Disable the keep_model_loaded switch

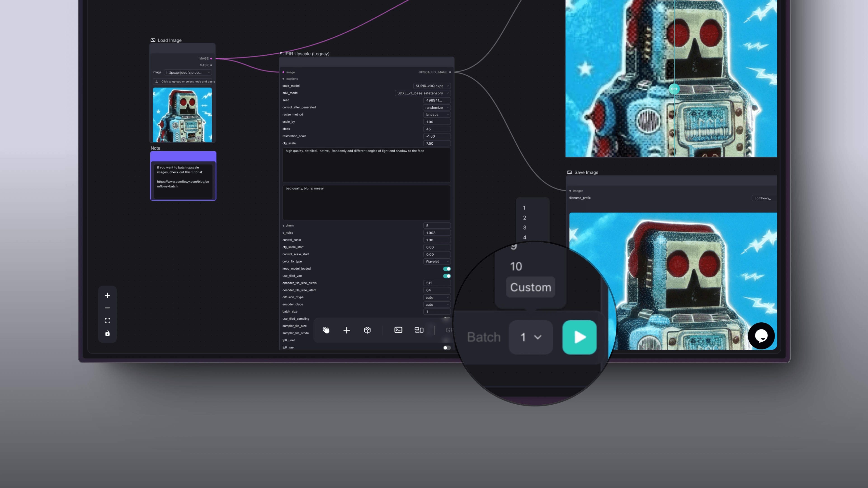point(447,269)
